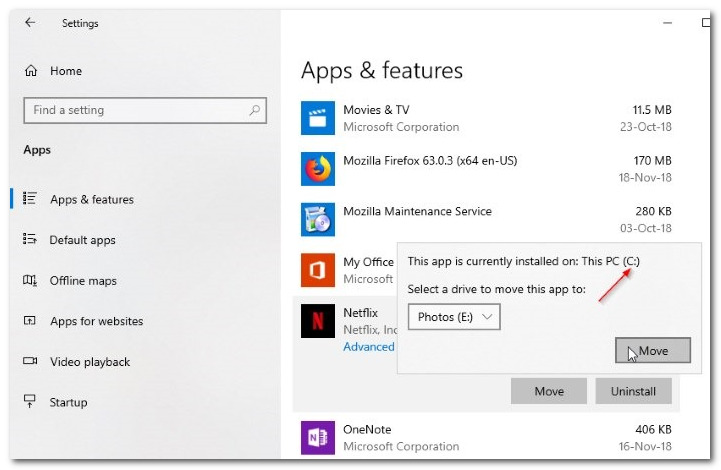
Task: Select the Mozilla Firefox icon
Action: (x=318, y=169)
